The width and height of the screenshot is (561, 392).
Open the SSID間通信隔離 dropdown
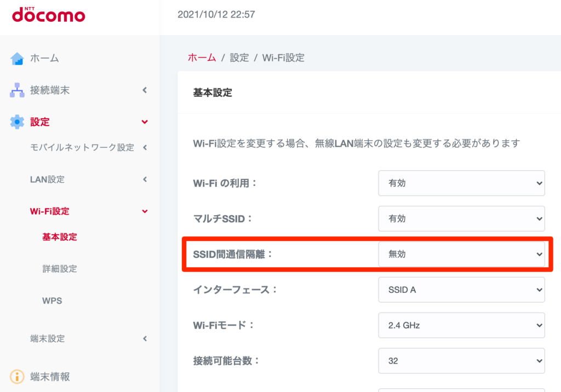pos(461,254)
